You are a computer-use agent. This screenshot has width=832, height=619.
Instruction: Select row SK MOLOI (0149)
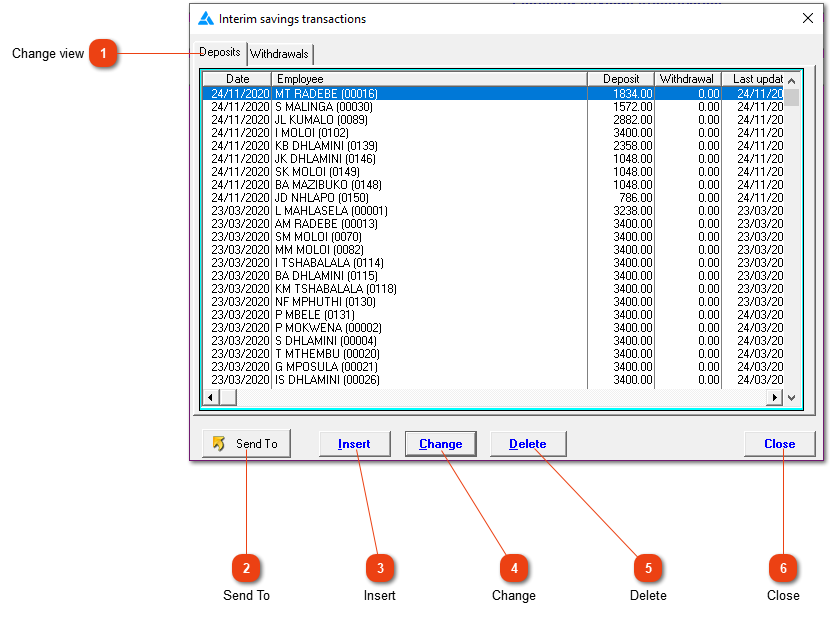[x=493, y=172]
